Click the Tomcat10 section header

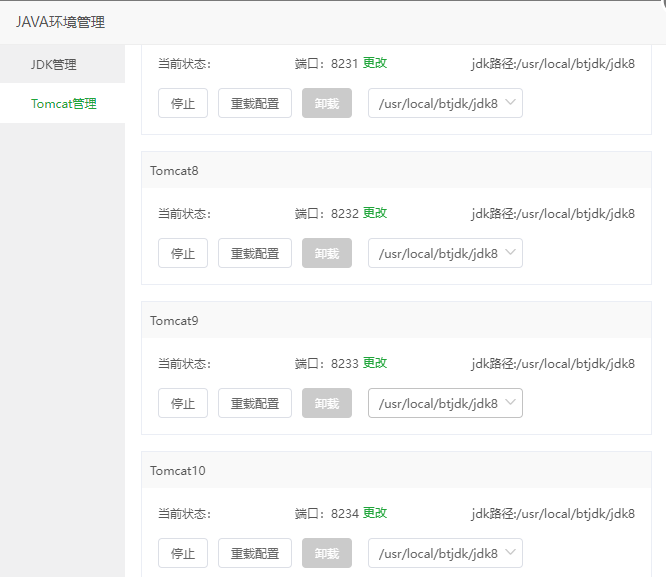396,470
